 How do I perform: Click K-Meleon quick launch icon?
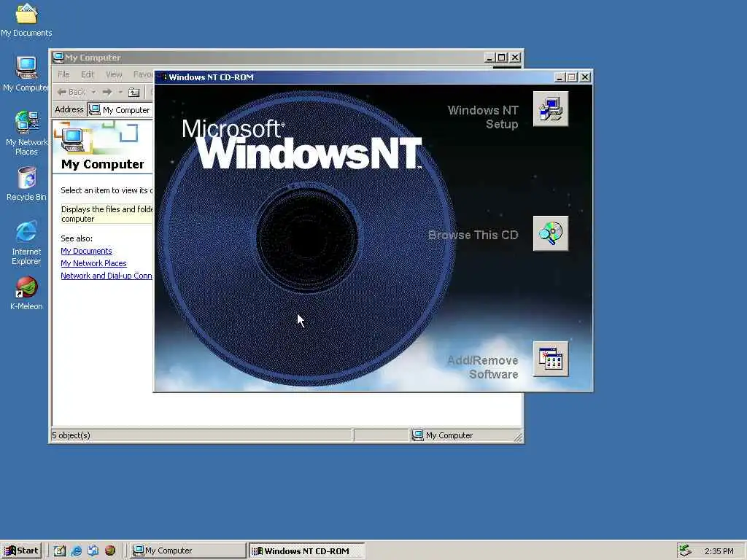pos(110,551)
